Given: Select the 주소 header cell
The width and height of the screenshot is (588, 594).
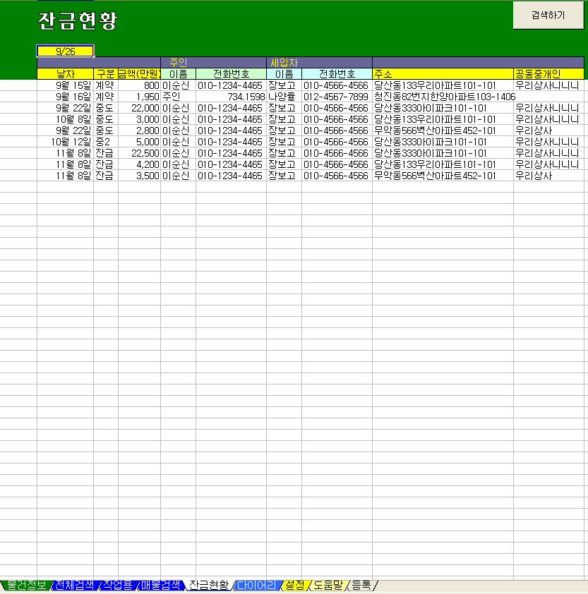Looking at the screenshot, I should 443,74.
